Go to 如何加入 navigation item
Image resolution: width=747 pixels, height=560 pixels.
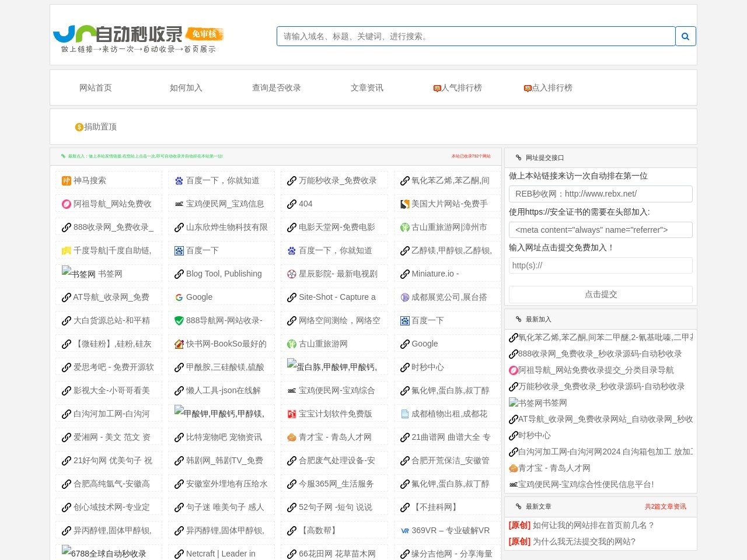(186, 88)
